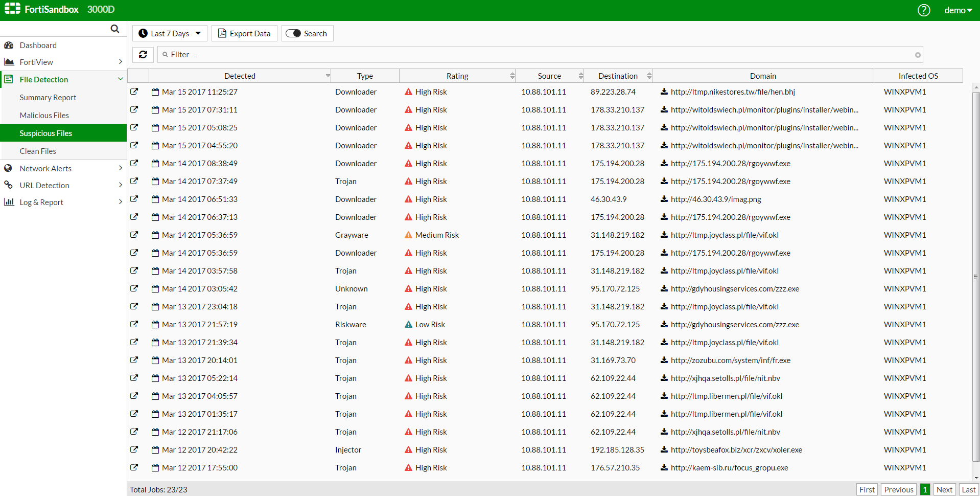Click the refresh table icon

(143, 54)
